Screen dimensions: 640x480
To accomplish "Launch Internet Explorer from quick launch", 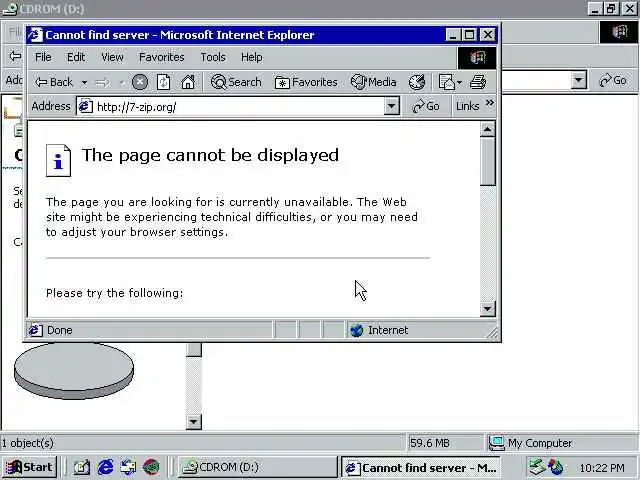I will 105,467.
